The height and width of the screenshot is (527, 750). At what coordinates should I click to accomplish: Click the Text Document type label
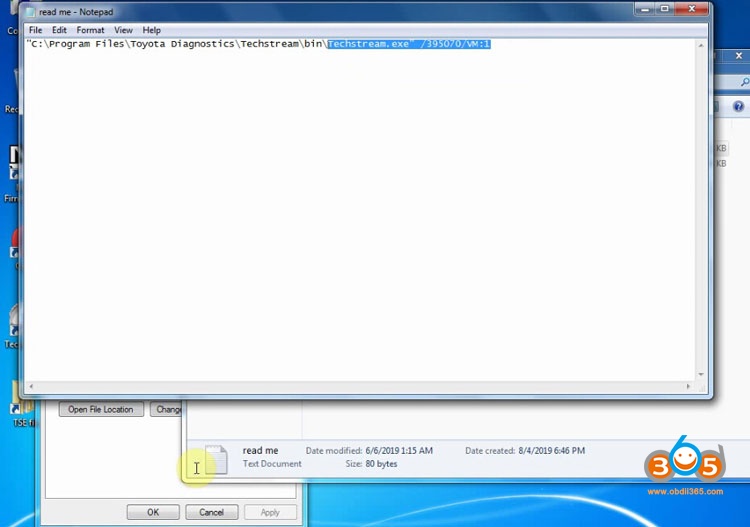pyautogui.click(x=272, y=464)
